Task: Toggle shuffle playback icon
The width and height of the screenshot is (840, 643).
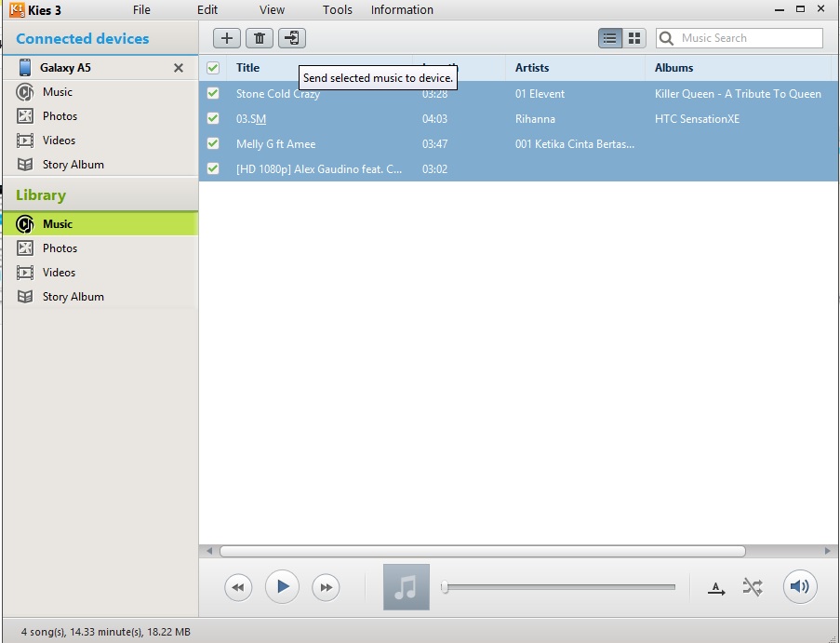Action: click(753, 587)
